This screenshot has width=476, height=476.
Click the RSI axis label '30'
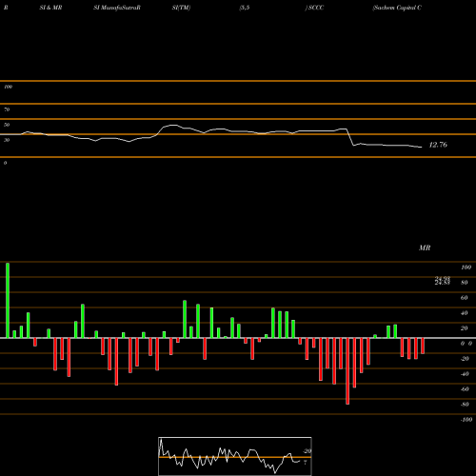tap(7, 140)
